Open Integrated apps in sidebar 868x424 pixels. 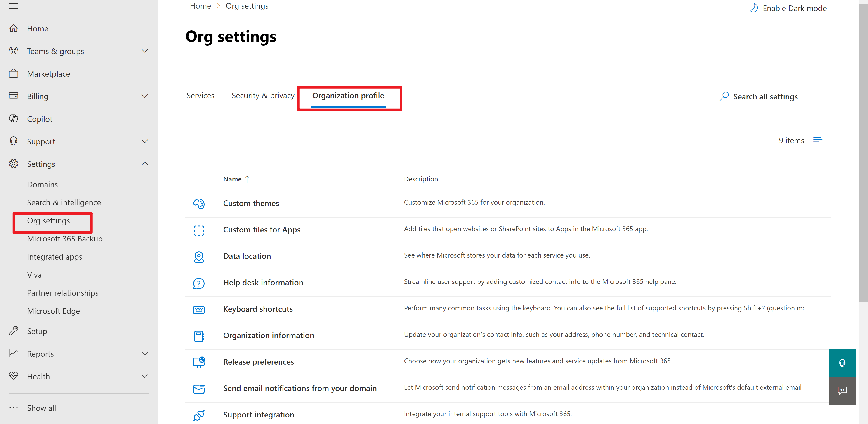[54, 257]
